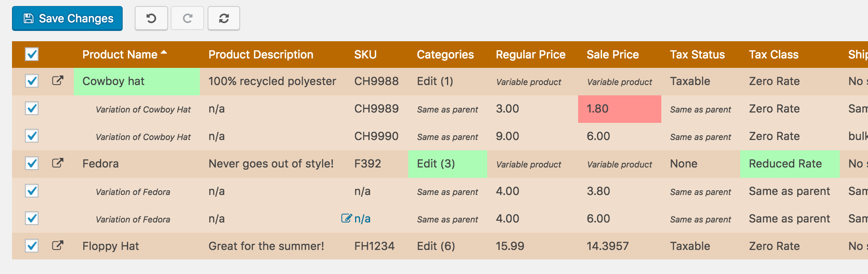Screen dimensions: 868x274
Task: Open Reduced Rate tax class for Fedora
Action: coord(785,164)
